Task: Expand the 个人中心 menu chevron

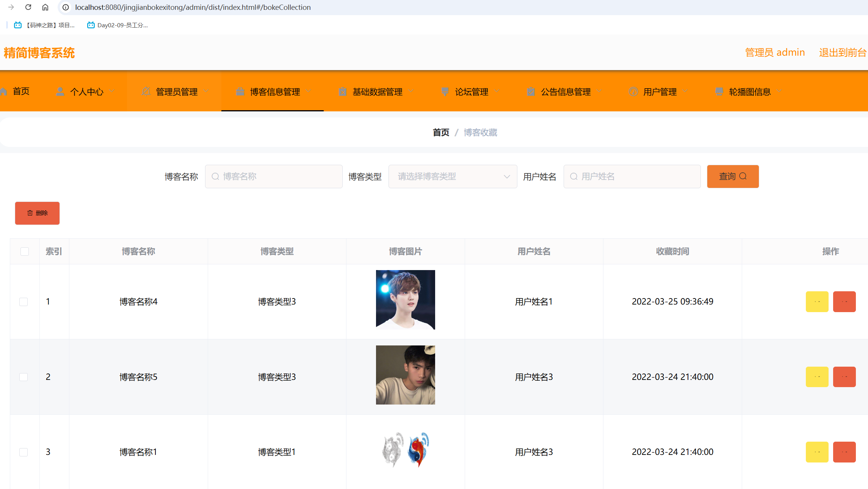Action: (112, 91)
